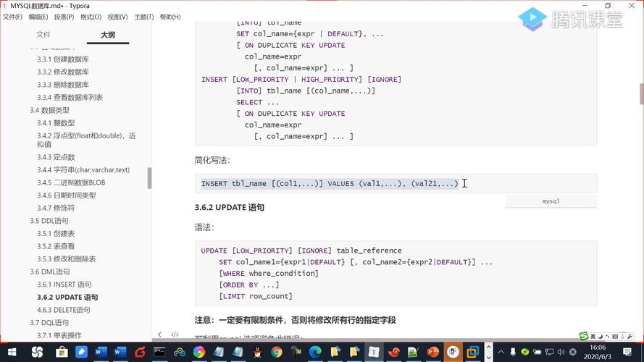Screen dimensions: 644x362
Task: Go to 3.4 数据类型 outline heading
Action: coord(50,110)
